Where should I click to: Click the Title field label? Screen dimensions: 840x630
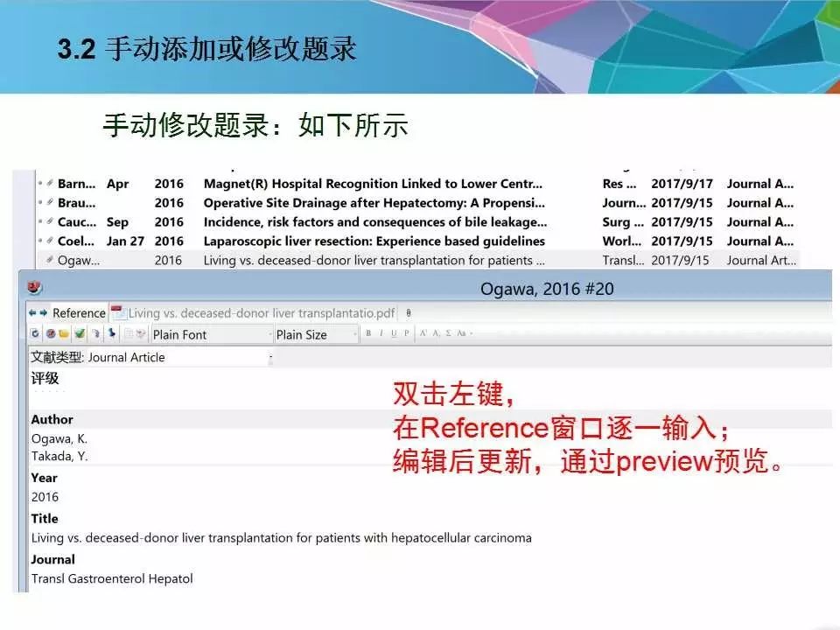pos(45,519)
